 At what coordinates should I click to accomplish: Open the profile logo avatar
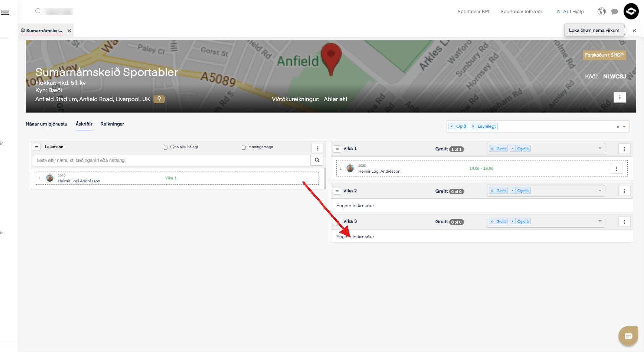[x=631, y=11]
